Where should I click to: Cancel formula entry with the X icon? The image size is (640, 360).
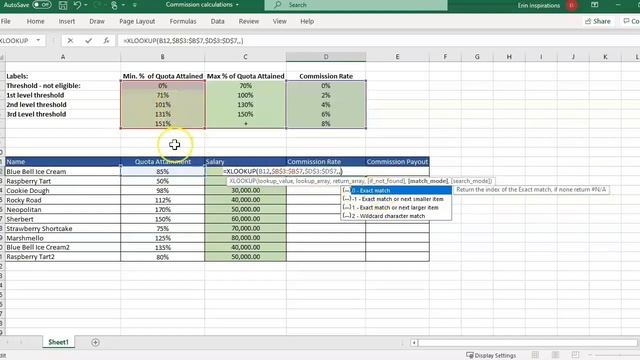tap(70, 40)
